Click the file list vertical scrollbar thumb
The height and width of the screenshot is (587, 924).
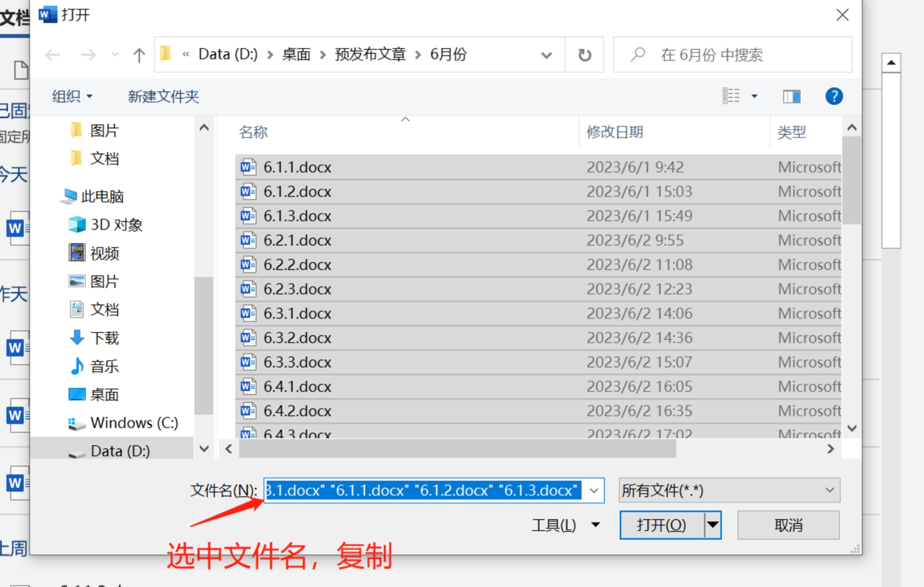pos(851,180)
